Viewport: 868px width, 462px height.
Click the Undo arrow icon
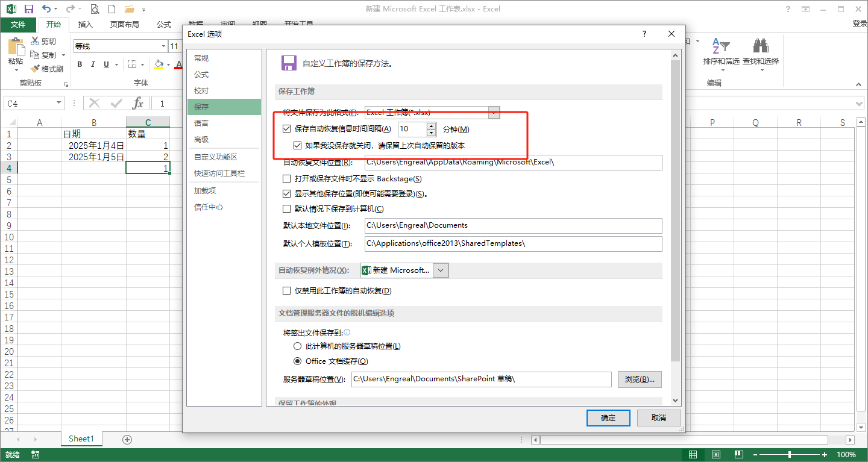(47, 9)
